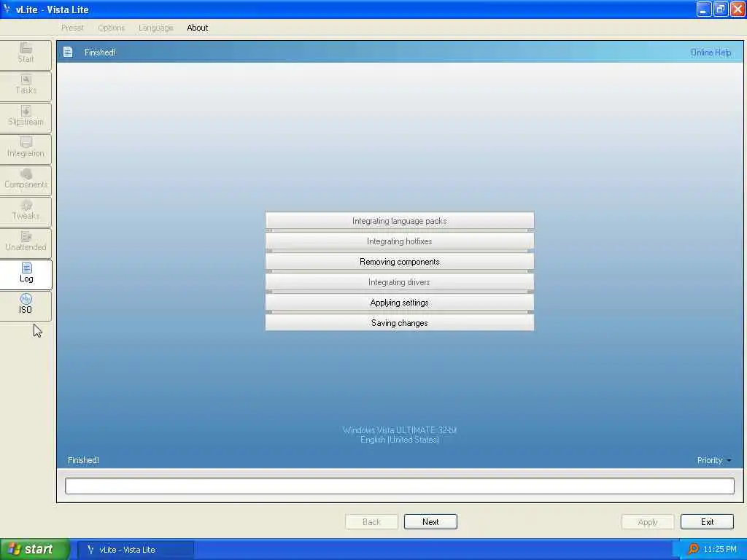Image resolution: width=747 pixels, height=560 pixels.
Task: Click the vLite icon in title bar
Action: (6, 9)
